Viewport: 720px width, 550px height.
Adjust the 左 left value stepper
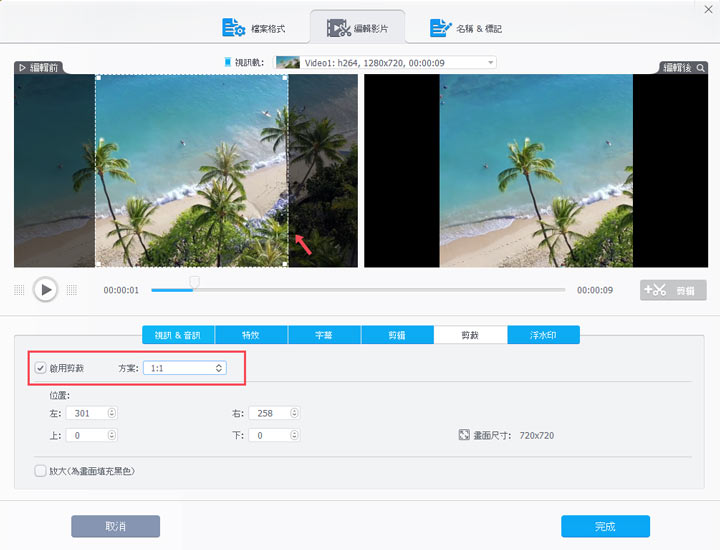(x=112, y=413)
